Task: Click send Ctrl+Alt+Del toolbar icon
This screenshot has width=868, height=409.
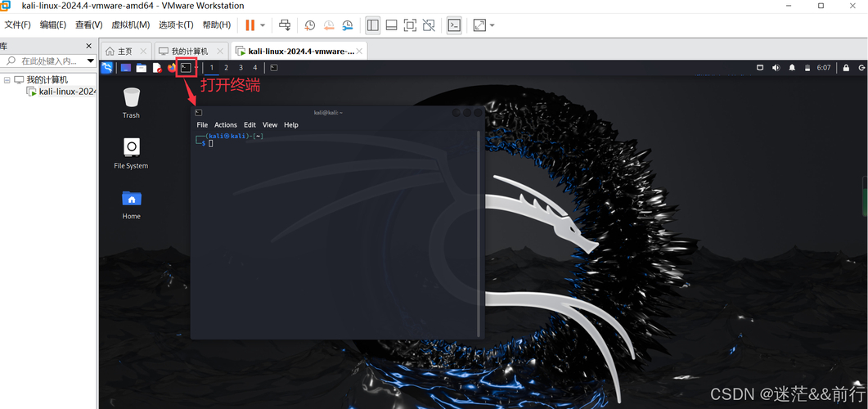Action: coord(285,25)
